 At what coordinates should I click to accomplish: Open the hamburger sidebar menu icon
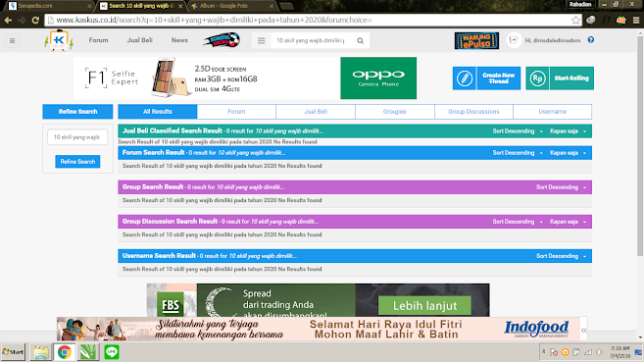pos(13,40)
